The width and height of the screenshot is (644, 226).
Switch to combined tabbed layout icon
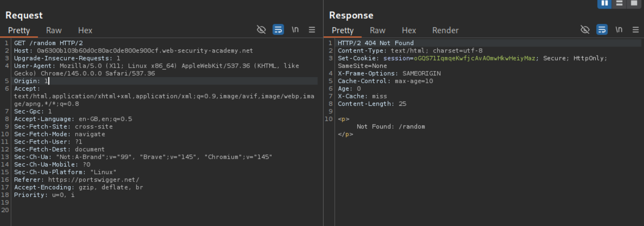tap(634, 3)
